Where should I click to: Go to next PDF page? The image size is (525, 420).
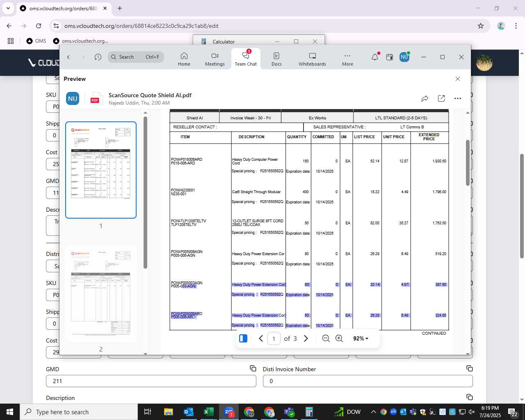point(306,338)
